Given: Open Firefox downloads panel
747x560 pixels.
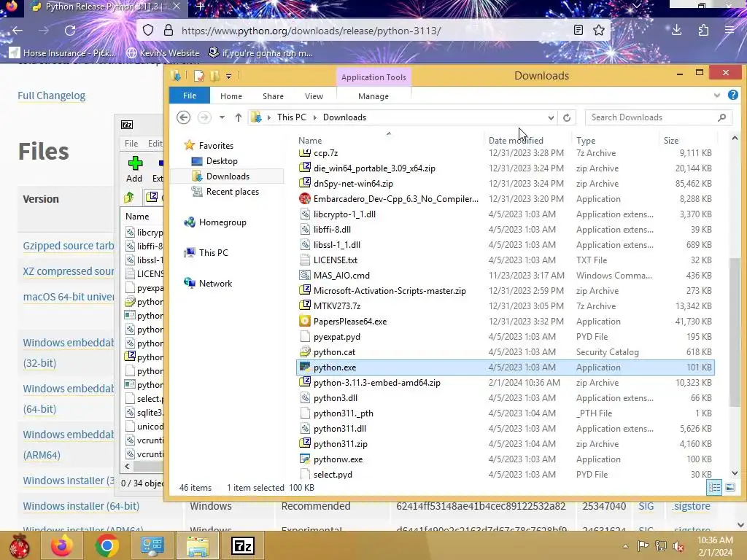Looking at the screenshot, I should [676, 31].
